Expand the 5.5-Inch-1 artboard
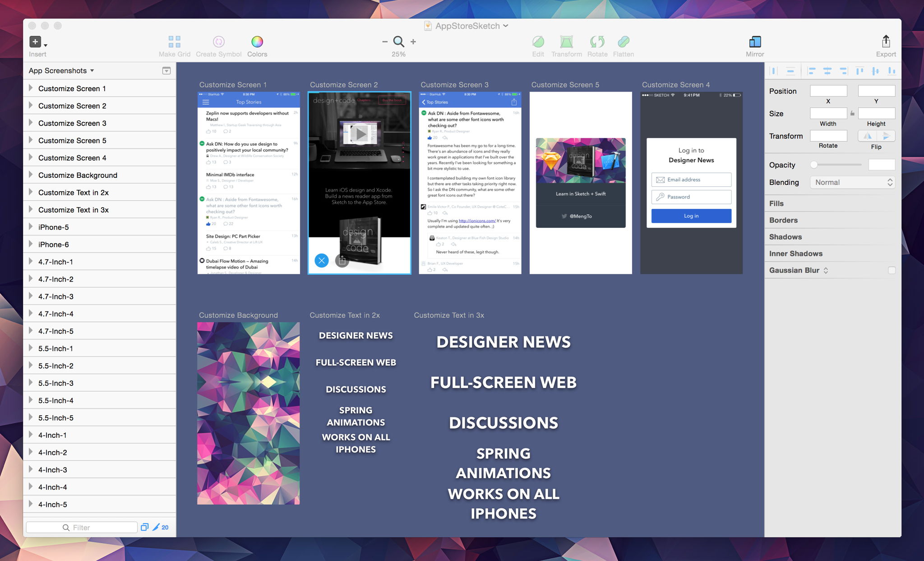This screenshot has height=561, width=924. [31, 348]
